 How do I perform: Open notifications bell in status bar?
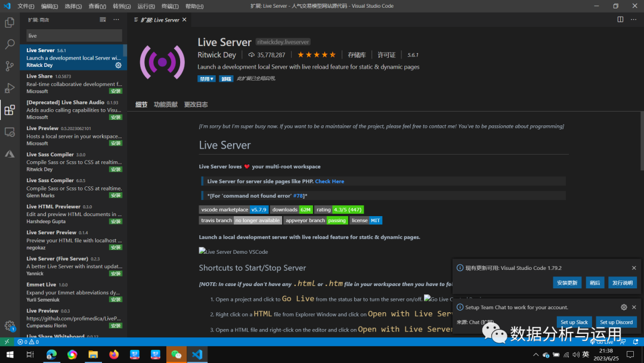636,342
